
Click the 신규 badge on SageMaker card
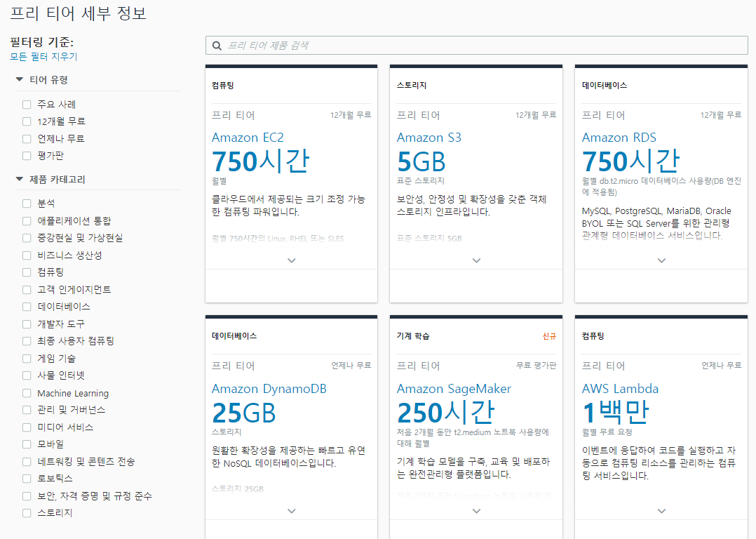click(x=549, y=336)
